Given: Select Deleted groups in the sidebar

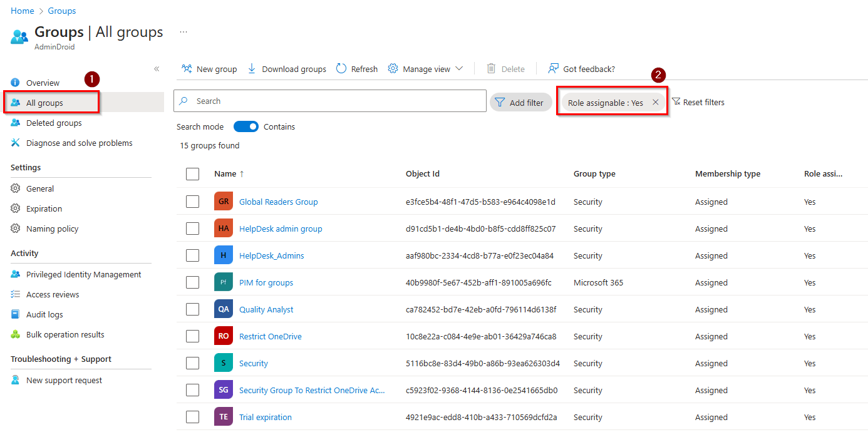Looking at the screenshot, I should point(53,123).
